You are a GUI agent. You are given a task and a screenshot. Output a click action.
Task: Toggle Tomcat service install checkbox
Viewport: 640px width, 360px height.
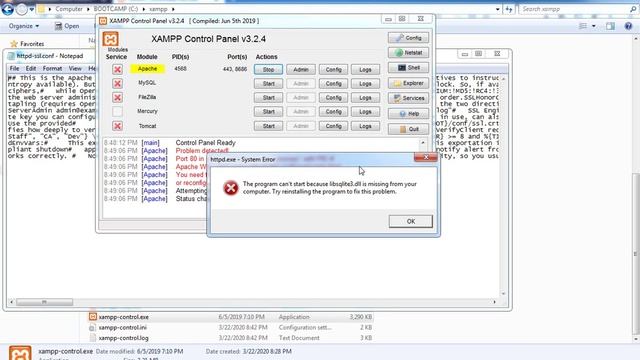[x=118, y=126]
